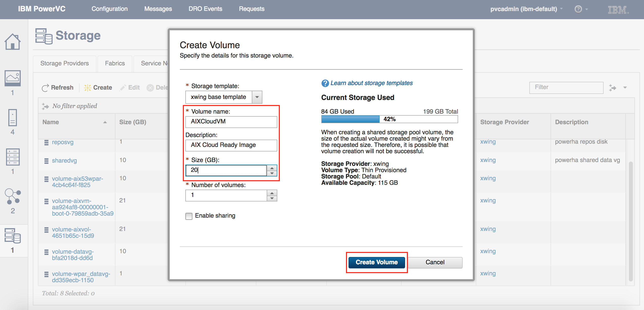Image resolution: width=644 pixels, height=310 pixels.
Task: Open the reposvg volume link
Action: tap(63, 142)
